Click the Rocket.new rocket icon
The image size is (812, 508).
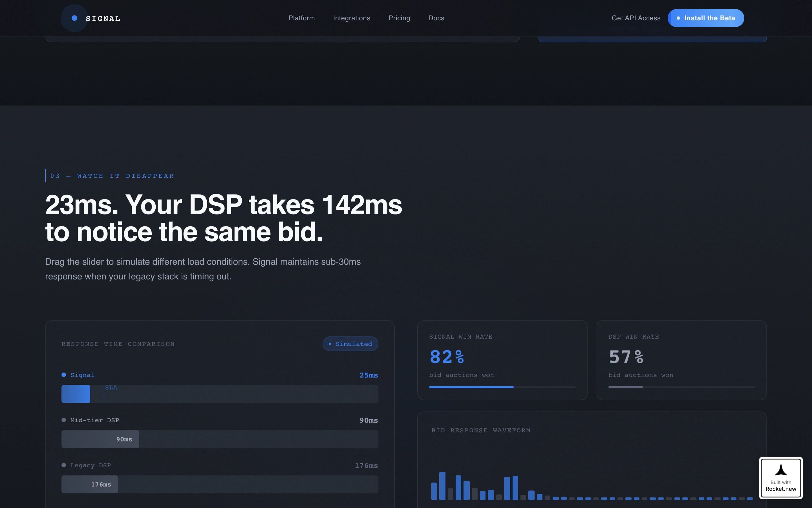(x=781, y=470)
